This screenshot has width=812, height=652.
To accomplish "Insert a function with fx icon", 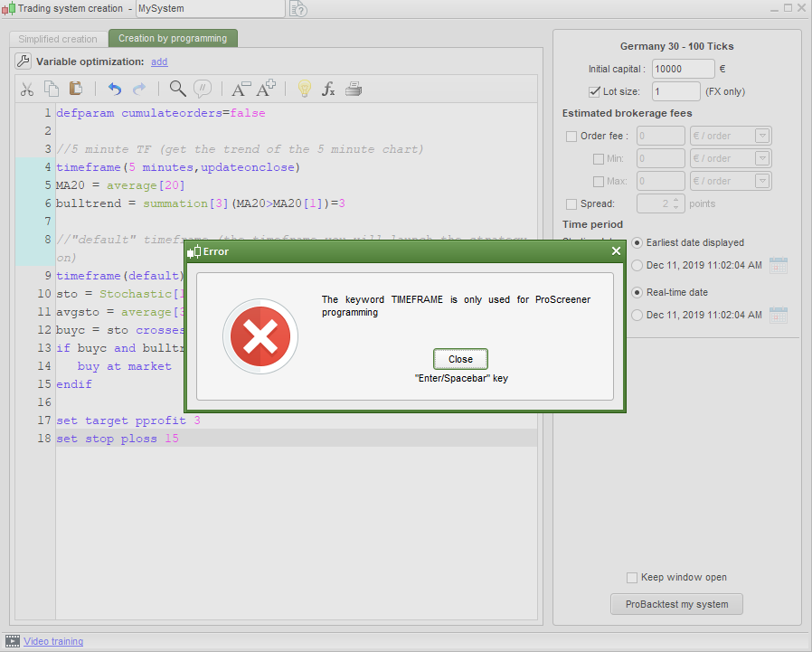I will 328,90.
